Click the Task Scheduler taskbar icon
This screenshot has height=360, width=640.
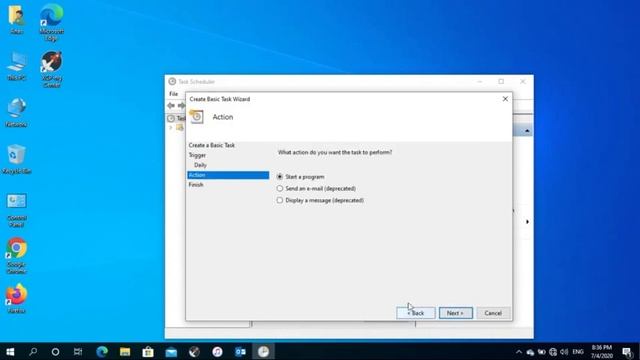[263, 352]
